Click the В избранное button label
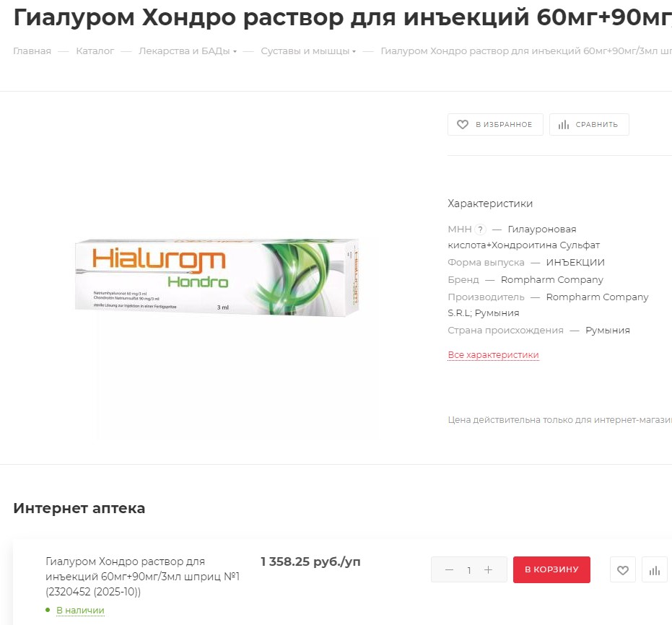 504,125
